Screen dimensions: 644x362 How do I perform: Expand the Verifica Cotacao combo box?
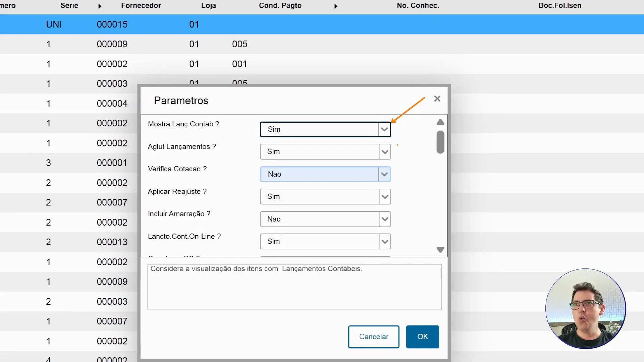coord(384,174)
